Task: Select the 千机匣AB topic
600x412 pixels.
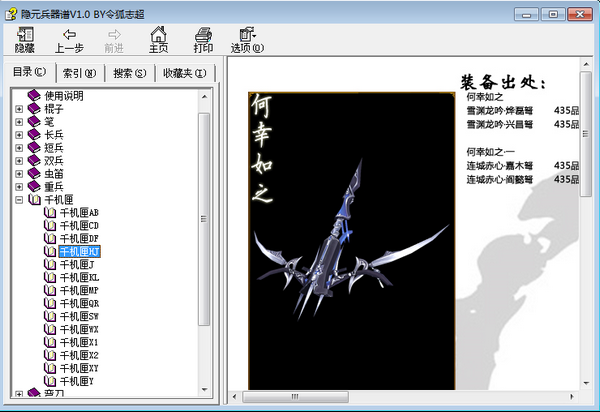Action: coord(79,213)
